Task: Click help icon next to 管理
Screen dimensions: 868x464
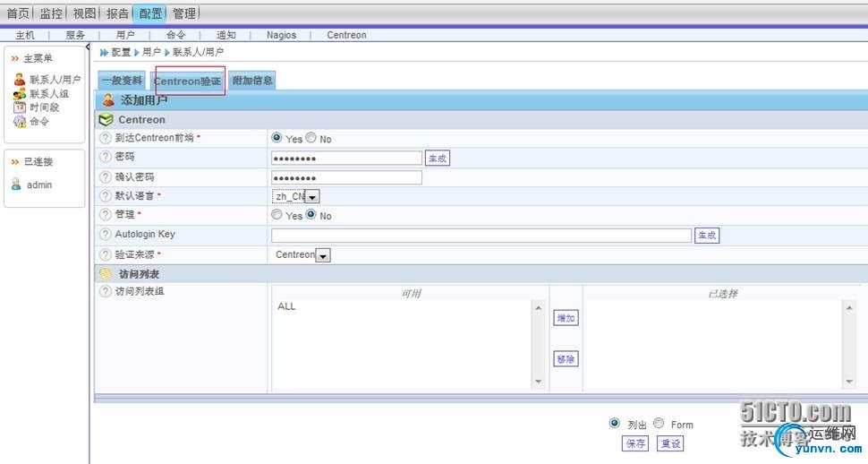Action: pyautogui.click(x=106, y=215)
